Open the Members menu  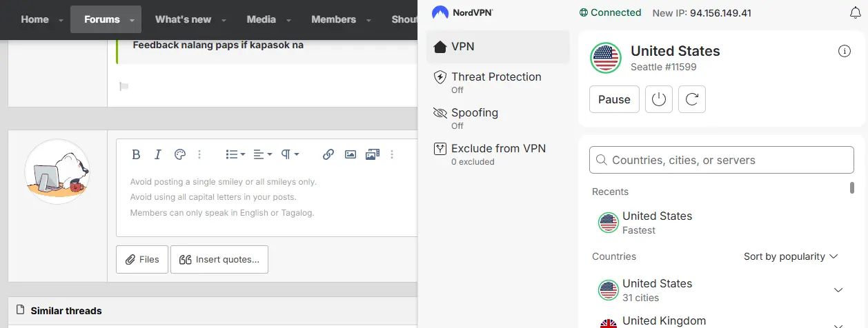click(333, 19)
